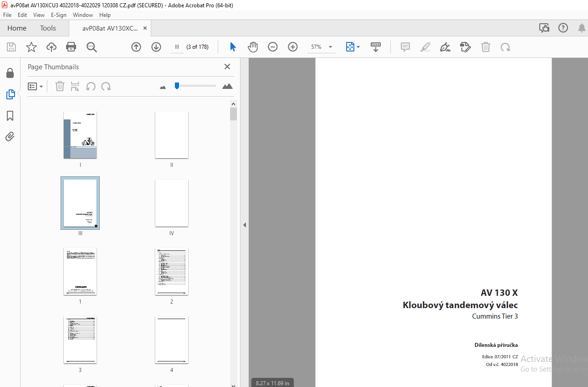
Task: Click the upload to cloud icon
Action: coord(51,47)
